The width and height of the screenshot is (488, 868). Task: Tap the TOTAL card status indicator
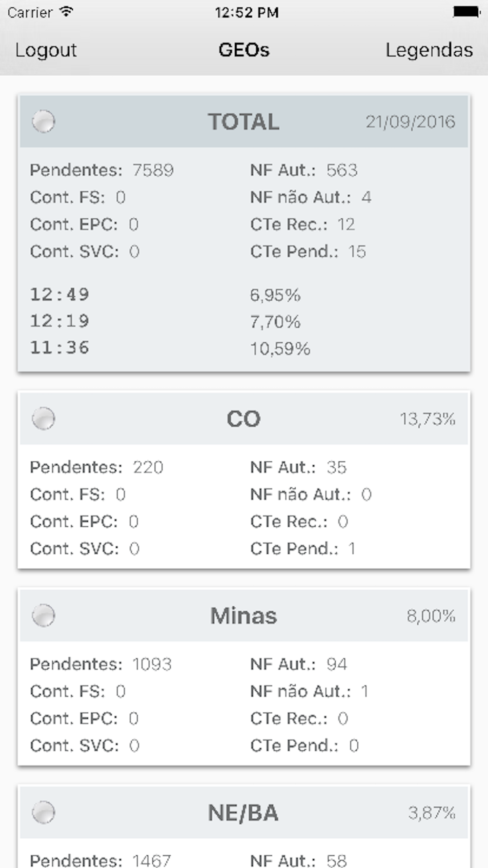(x=43, y=122)
